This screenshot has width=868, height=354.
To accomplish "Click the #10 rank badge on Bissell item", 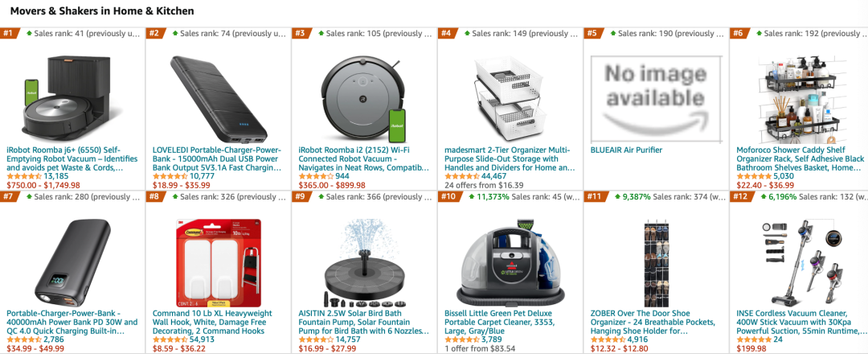I will pos(448,196).
